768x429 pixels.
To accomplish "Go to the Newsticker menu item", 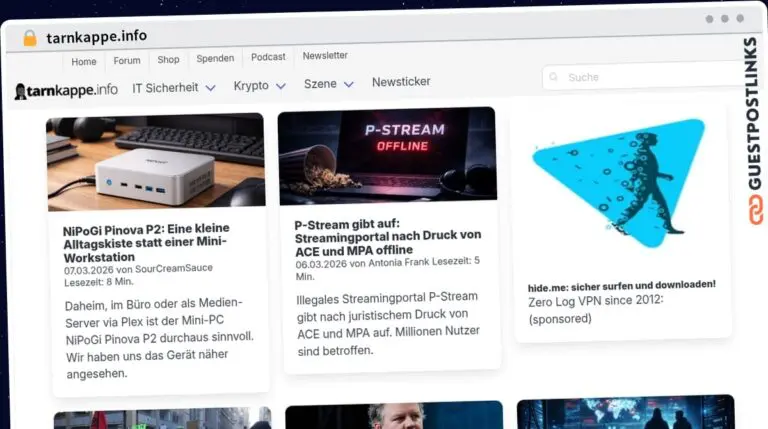I will click(x=401, y=82).
